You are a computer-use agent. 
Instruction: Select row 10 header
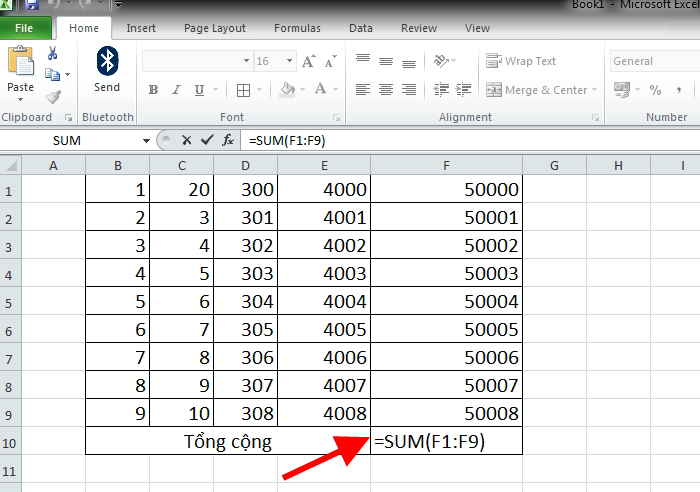pyautogui.click(x=10, y=443)
